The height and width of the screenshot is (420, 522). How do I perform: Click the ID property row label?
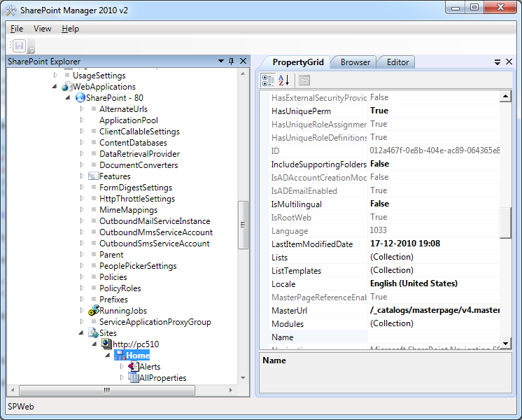(x=275, y=151)
